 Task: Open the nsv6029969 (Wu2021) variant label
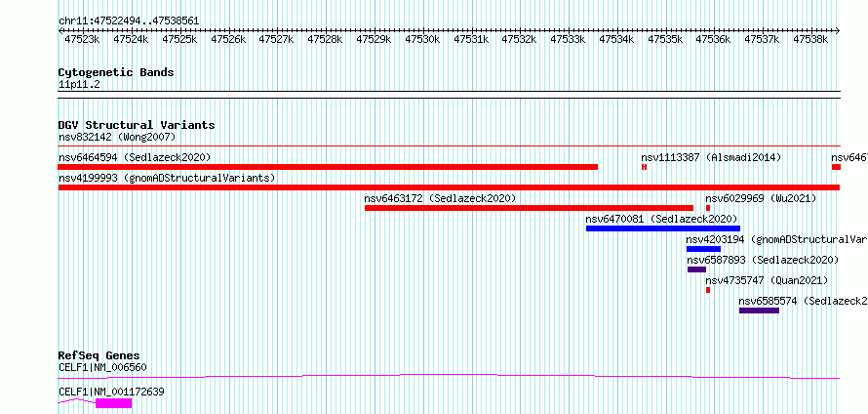761,198
